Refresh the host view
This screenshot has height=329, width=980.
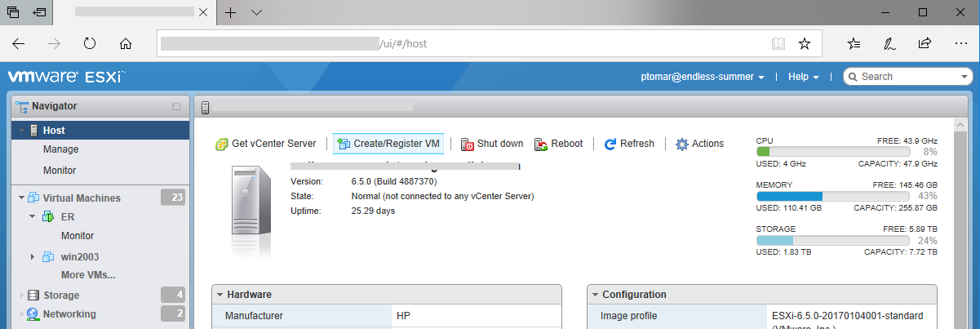pos(629,144)
